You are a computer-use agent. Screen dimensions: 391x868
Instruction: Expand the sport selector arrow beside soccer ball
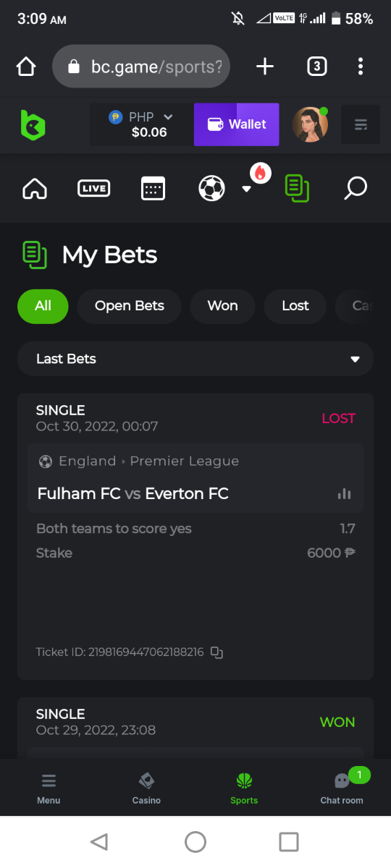(x=246, y=190)
